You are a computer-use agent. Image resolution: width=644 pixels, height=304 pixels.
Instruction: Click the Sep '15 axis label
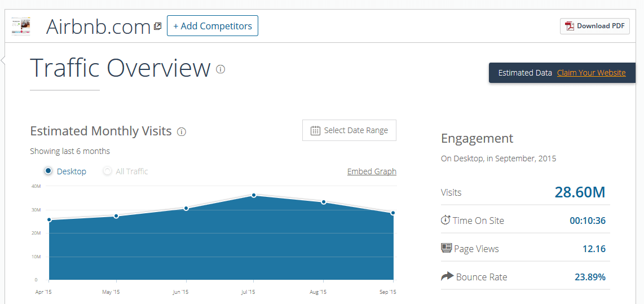389,292
